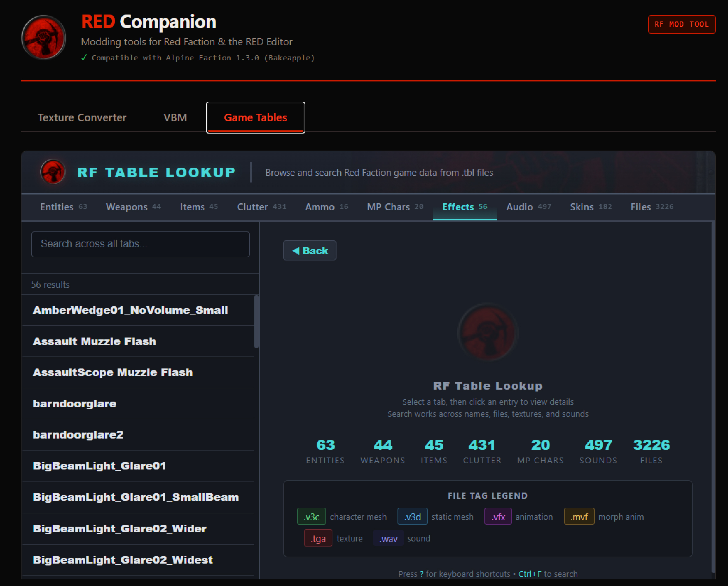Click the .wav sound tag
This screenshot has height=586, width=728.
[388, 538]
